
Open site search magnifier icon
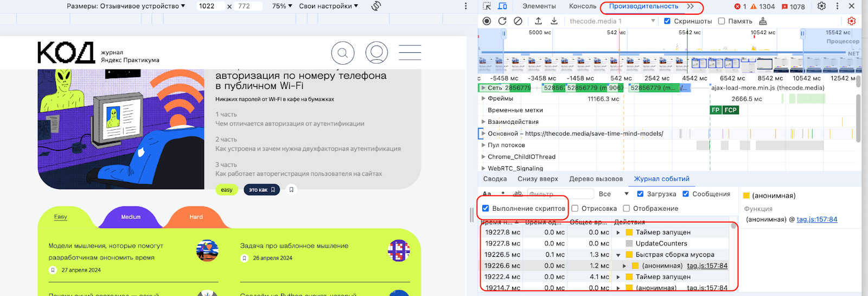click(343, 53)
